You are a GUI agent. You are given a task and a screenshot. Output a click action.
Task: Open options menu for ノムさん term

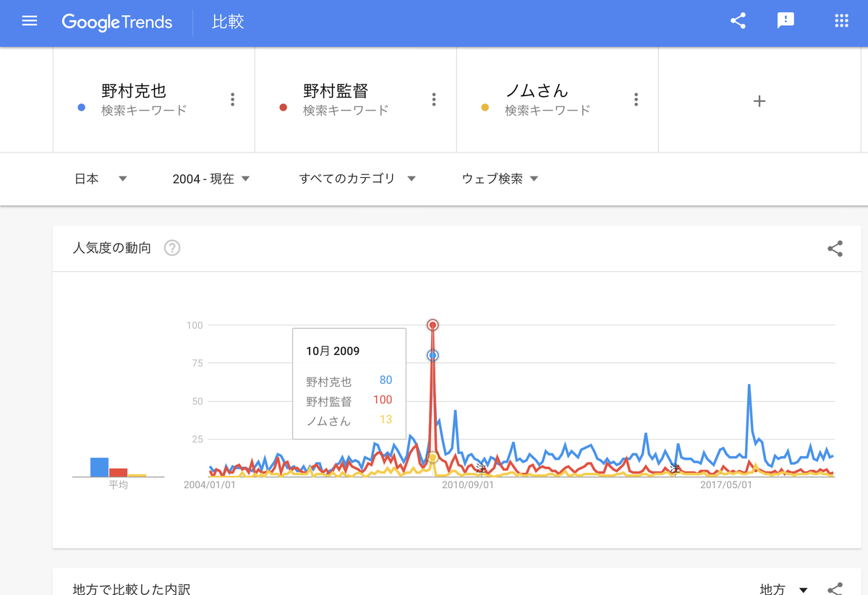pos(636,100)
